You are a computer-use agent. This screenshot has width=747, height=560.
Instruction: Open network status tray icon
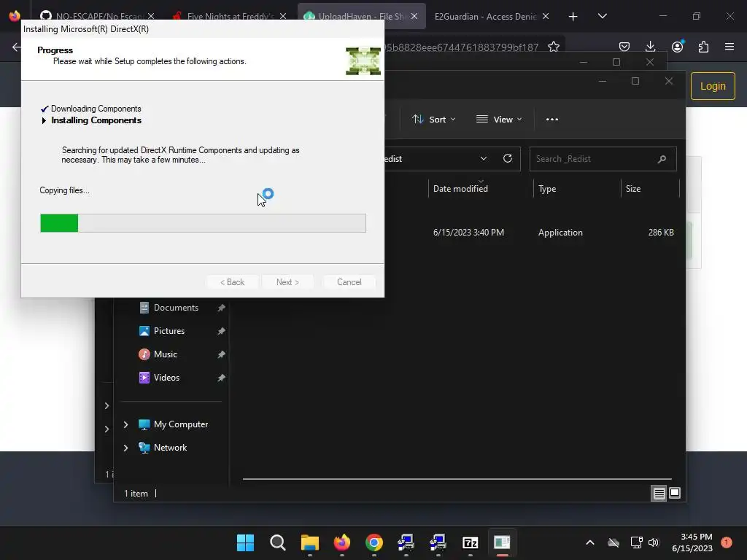point(636,542)
